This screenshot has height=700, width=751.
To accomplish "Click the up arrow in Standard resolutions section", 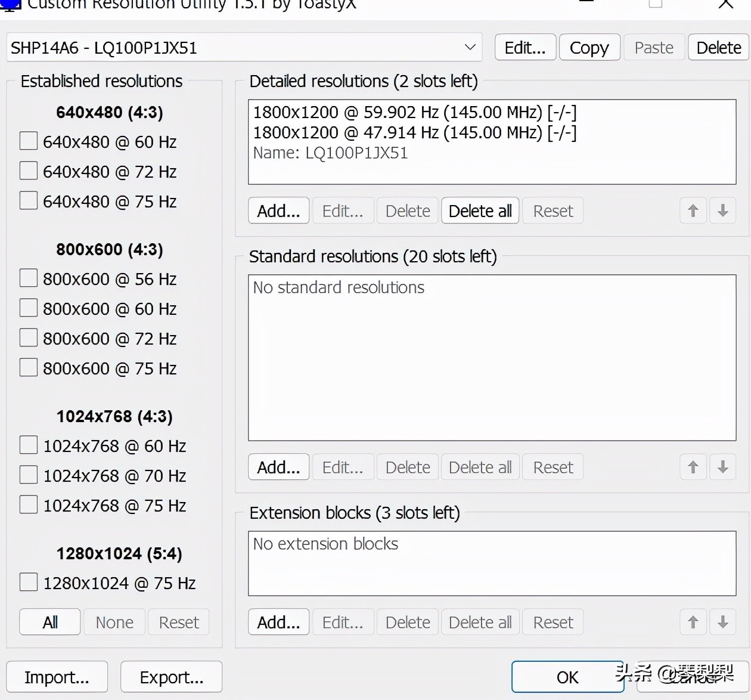I will (x=693, y=467).
